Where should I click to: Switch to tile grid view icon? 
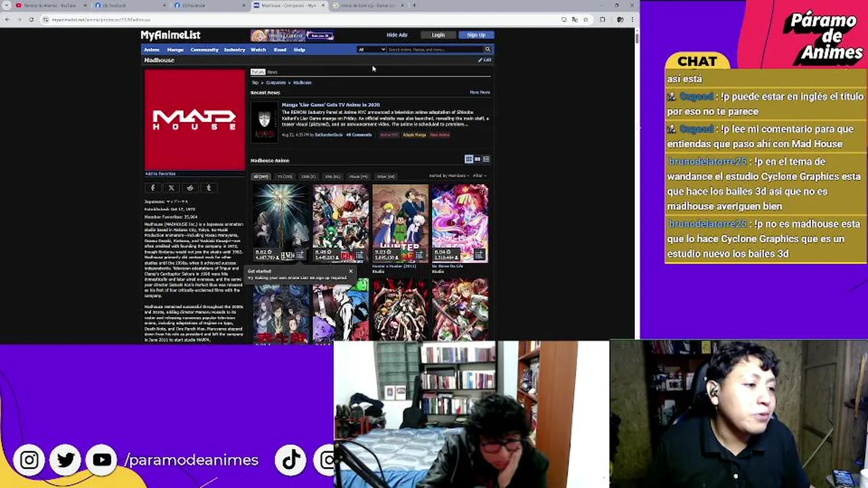(469, 159)
